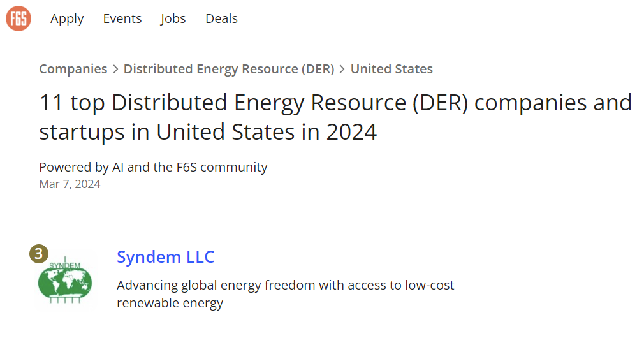Click the Syndem green globe logo
The image size is (644, 338).
(x=65, y=280)
